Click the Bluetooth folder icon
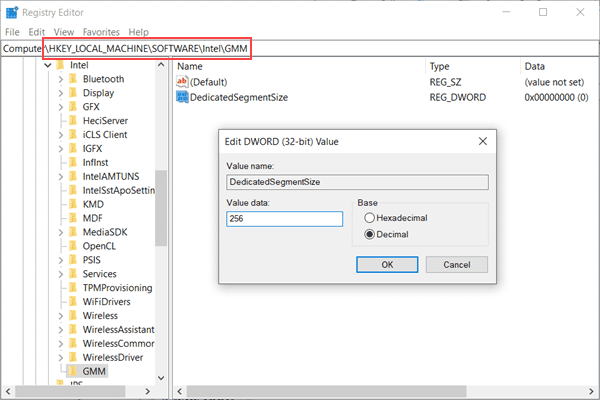 coord(73,79)
